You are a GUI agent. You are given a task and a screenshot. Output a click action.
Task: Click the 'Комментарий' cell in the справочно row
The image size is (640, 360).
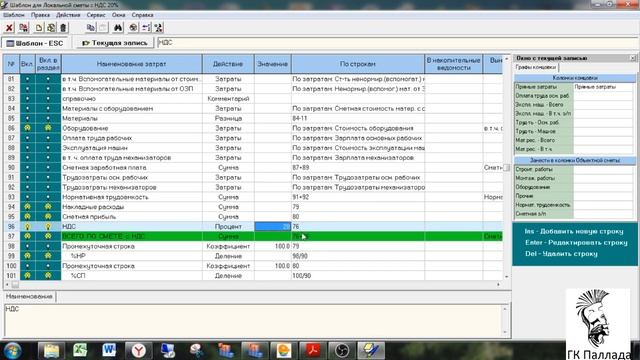coord(228,99)
